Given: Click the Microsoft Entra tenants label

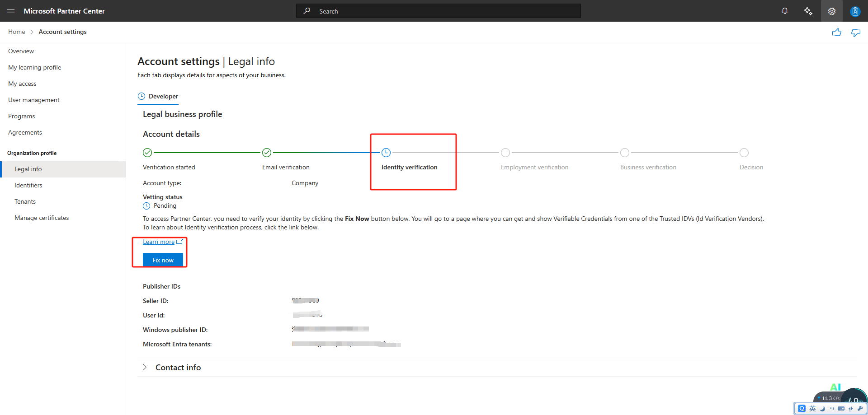Looking at the screenshot, I should pos(177,344).
